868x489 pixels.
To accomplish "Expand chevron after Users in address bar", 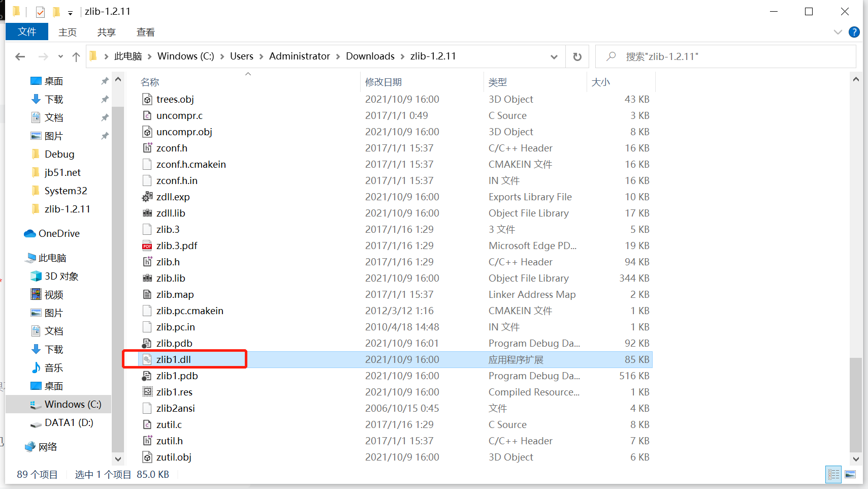I will coord(262,56).
